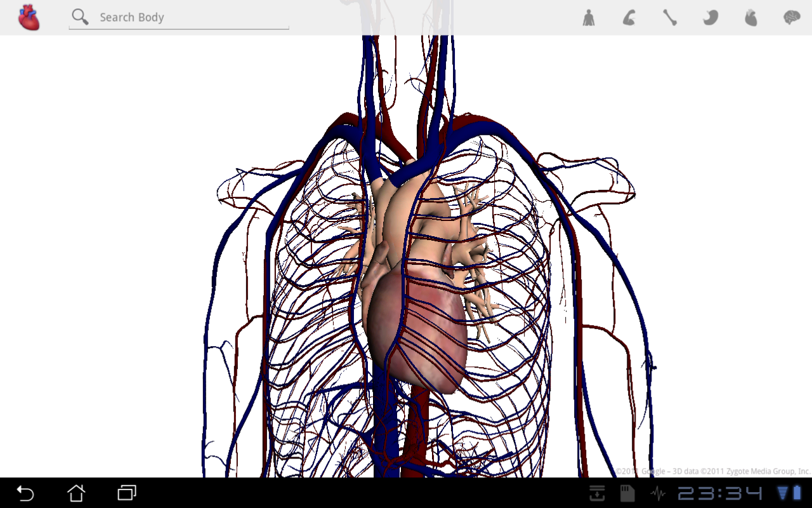
Task: Toggle the skin body layer
Action: (589, 18)
